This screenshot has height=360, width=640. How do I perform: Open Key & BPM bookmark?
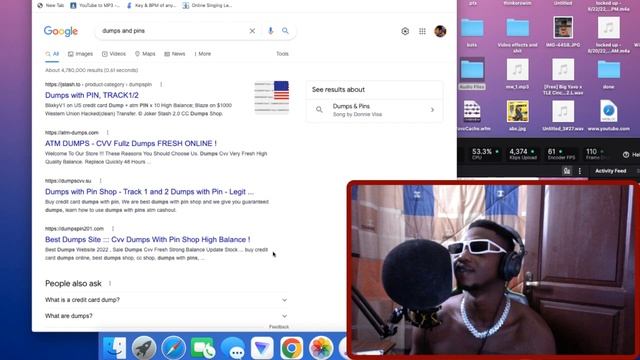coord(151,5)
